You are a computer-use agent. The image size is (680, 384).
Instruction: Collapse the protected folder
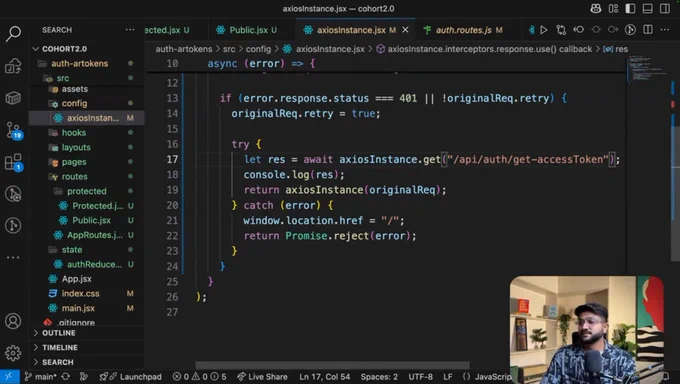[x=86, y=191]
